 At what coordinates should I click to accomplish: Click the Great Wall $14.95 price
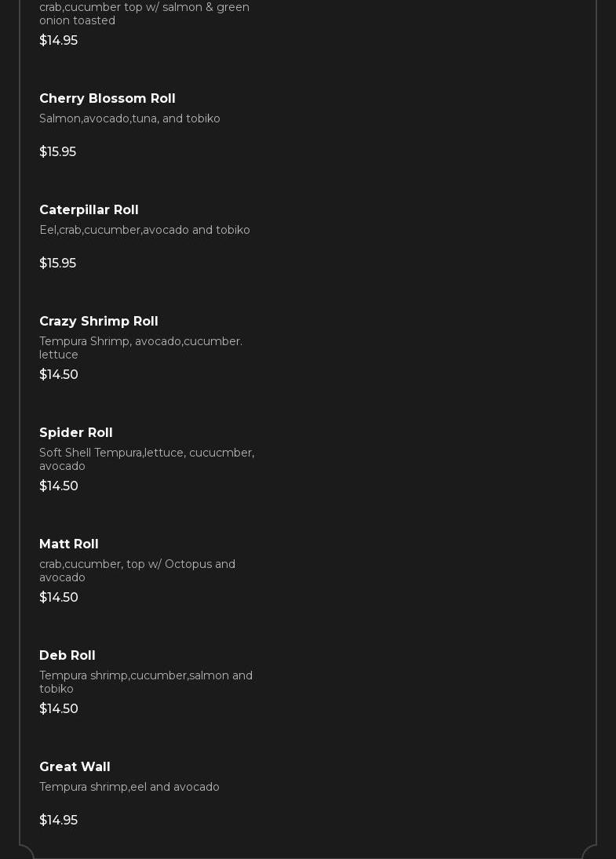[59, 821]
